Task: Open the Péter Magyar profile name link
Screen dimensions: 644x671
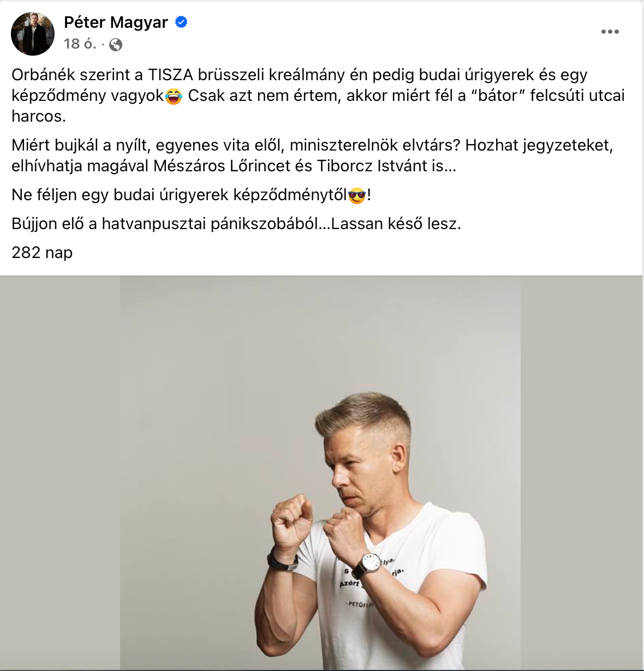Action: pos(116,22)
